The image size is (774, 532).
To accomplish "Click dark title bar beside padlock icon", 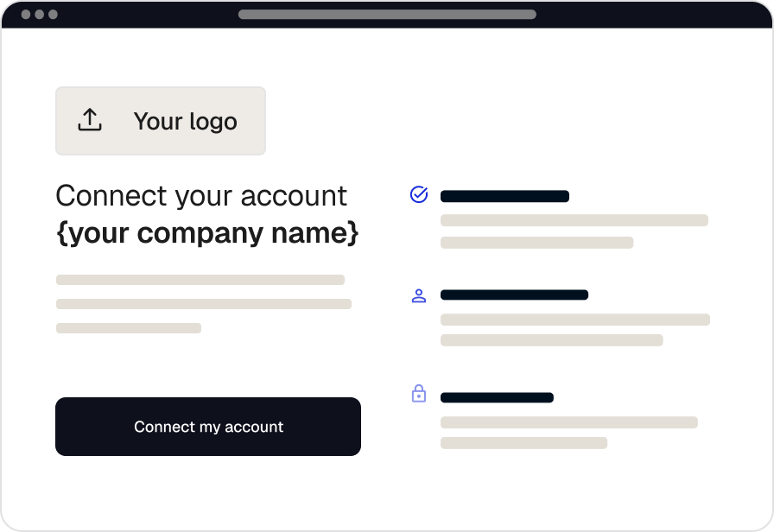I will tap(497, 397).
